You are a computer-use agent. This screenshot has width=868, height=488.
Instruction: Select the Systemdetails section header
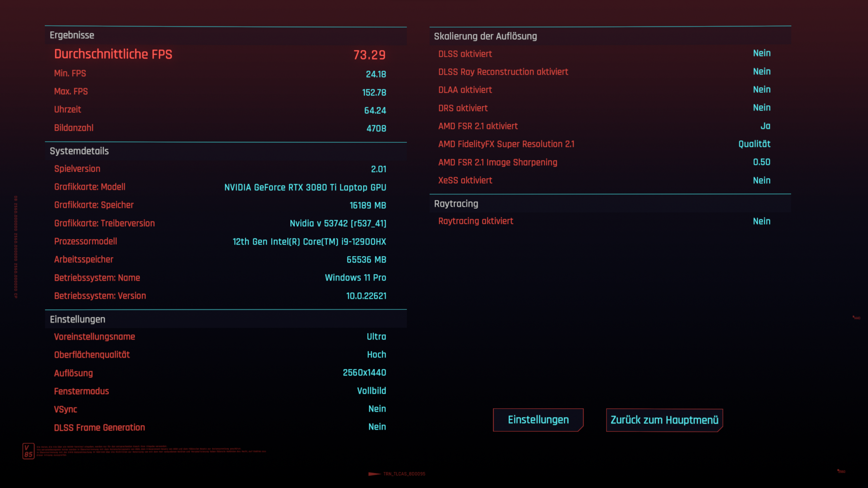point(79,151)
